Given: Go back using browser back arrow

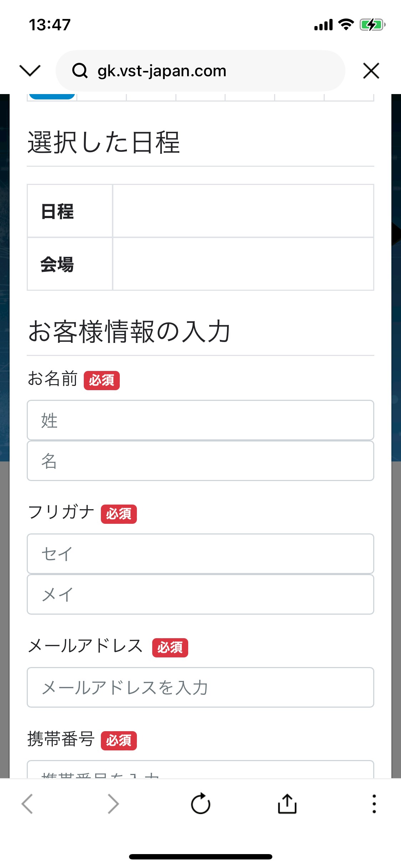Looking at the screenshot, I should point(27,804).
